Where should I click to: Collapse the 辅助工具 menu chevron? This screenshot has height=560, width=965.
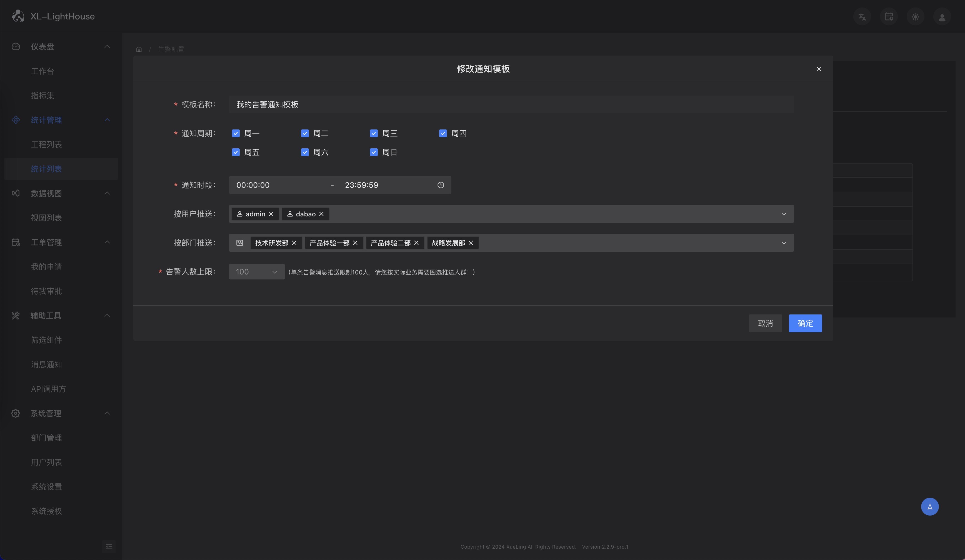pyautogui.click(x=107, y=315)
